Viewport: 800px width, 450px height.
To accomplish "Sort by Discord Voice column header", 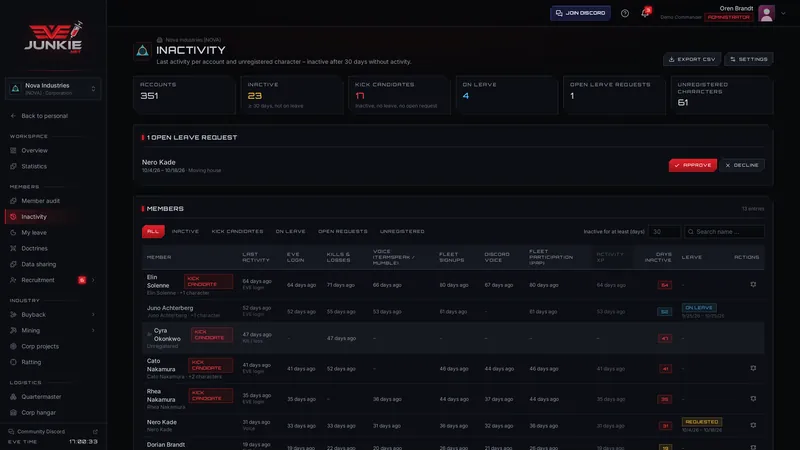I will tap(497, 257).
